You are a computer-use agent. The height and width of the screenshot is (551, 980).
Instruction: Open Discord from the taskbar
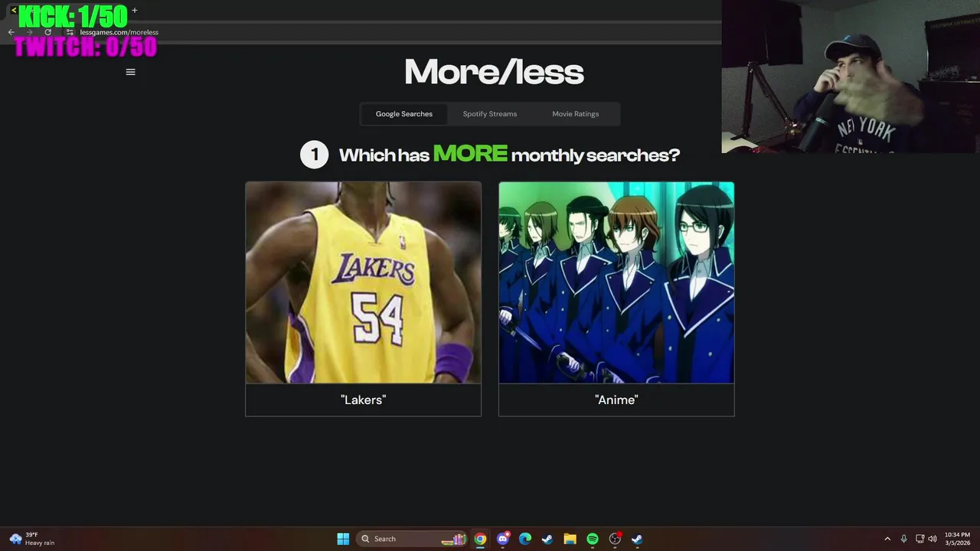click(x=502, y=539)
